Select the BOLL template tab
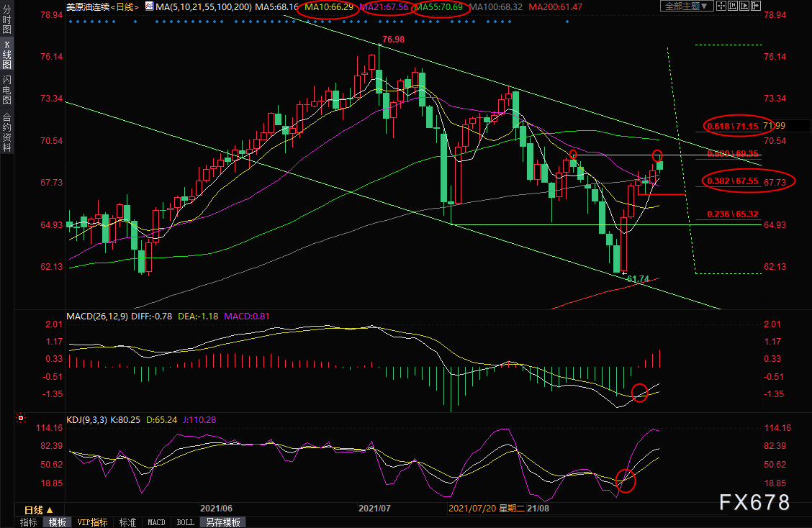 (186, 522)
